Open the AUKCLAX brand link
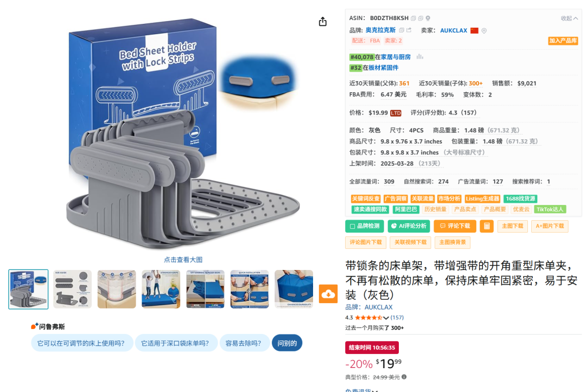 [x=378, y=307]
